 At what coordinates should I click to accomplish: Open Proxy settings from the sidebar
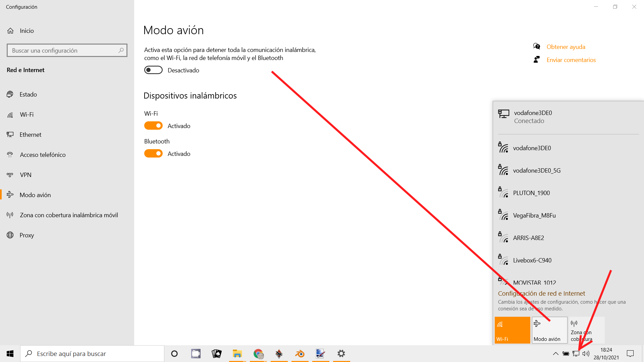26,235
